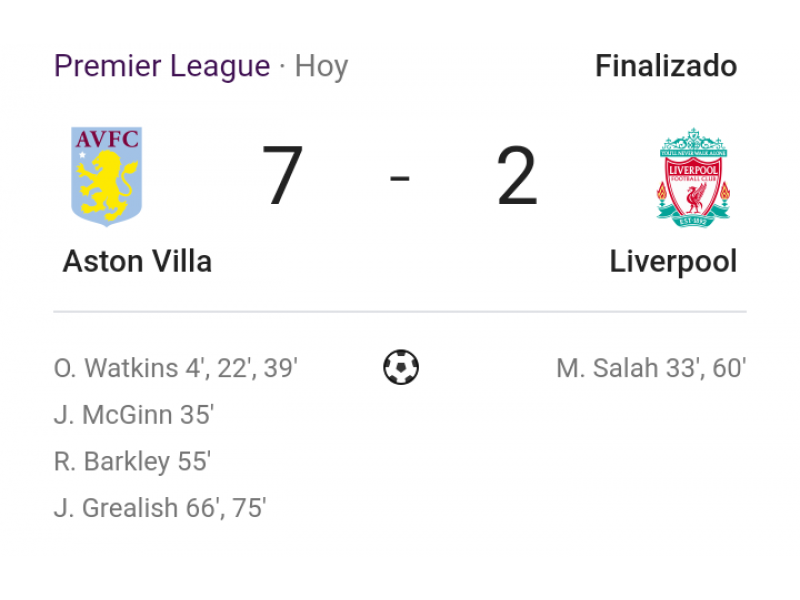Click the Finalizado match status
The height and width of the screenshot is (600, 800).
coord(666,66)
